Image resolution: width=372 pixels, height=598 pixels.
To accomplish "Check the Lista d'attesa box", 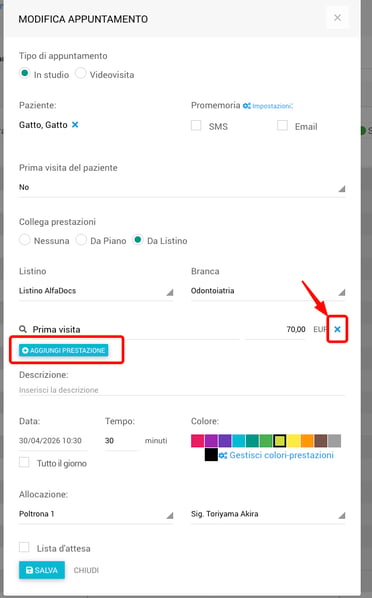I will (x=24, y=547).
